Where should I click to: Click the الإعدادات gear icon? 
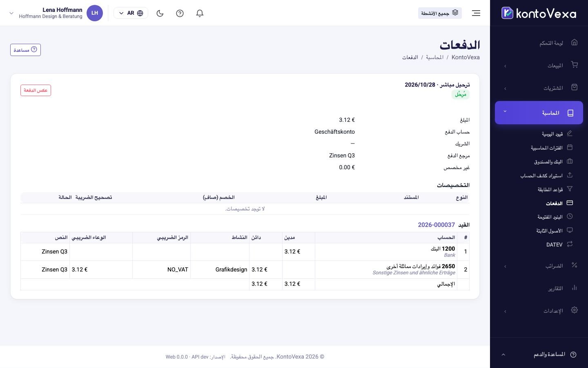click(575, 310)
